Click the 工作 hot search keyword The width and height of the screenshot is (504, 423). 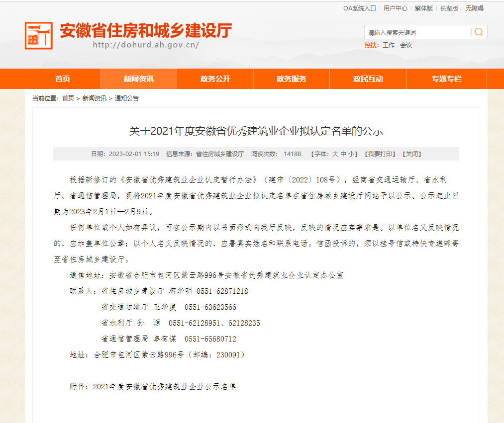(x=389, y=45)
